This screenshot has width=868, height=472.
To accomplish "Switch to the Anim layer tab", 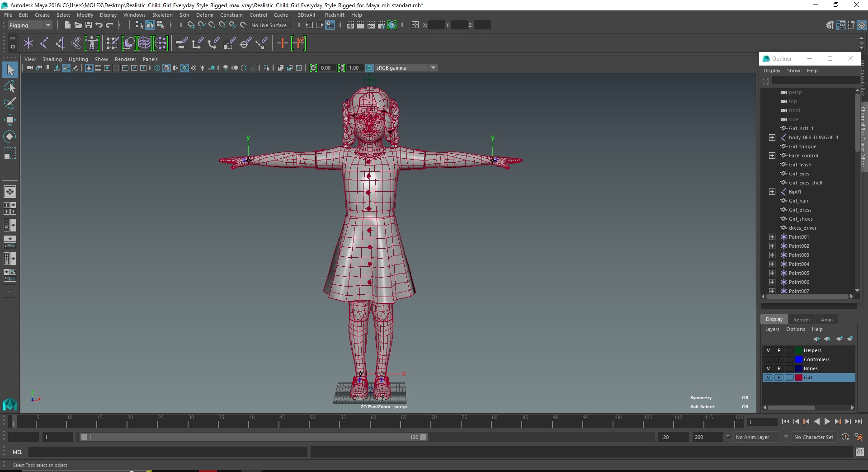I will (x=826, y=320).
